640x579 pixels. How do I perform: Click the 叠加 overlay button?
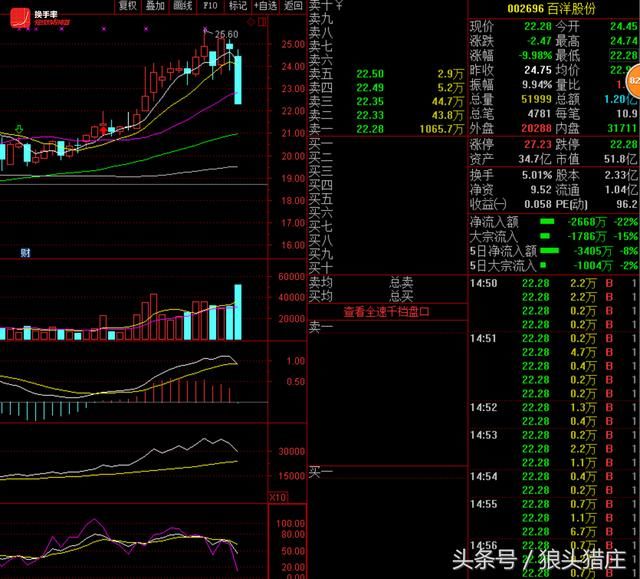pyautogui.click(x=155, y=6)
